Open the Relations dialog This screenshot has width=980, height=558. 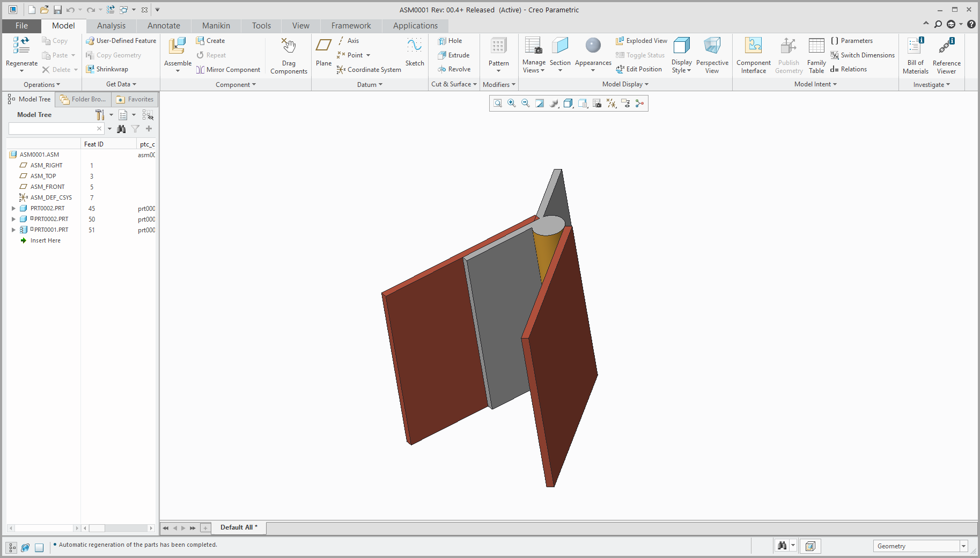pyautogui.click(x=848, y=69)
